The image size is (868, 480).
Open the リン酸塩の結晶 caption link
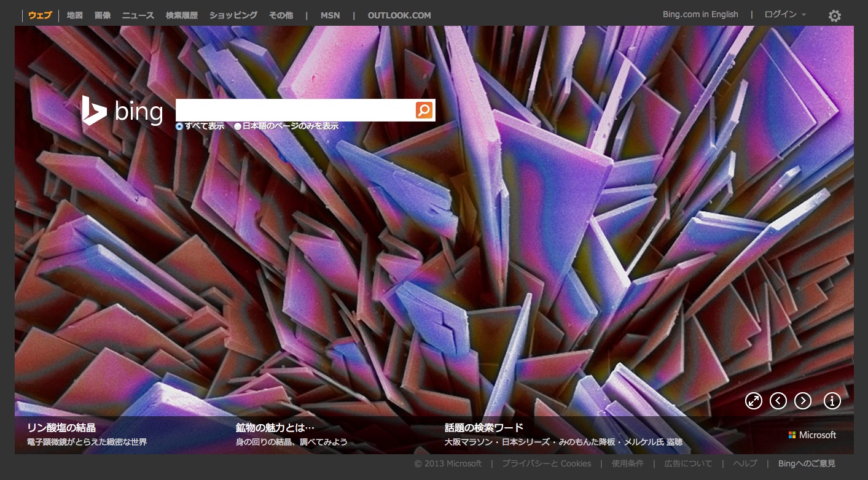61,428
